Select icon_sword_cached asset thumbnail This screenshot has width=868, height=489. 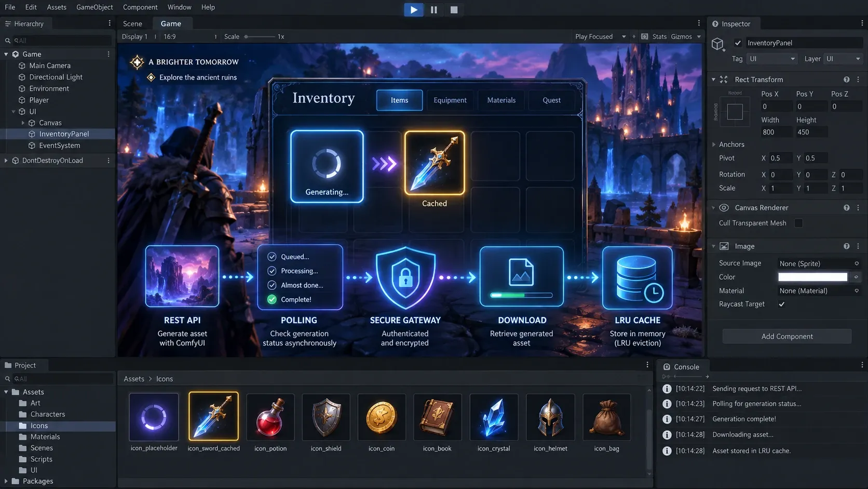pos(213,417)
